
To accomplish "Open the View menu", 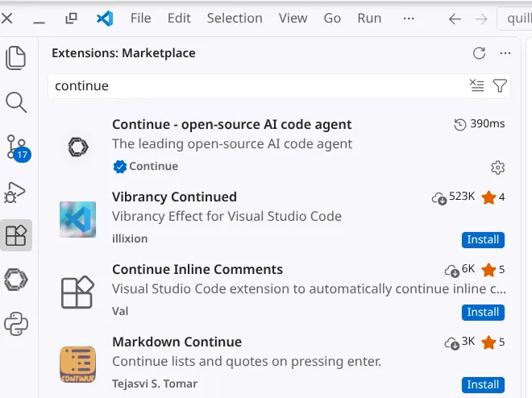I will (x=293, y=19).
